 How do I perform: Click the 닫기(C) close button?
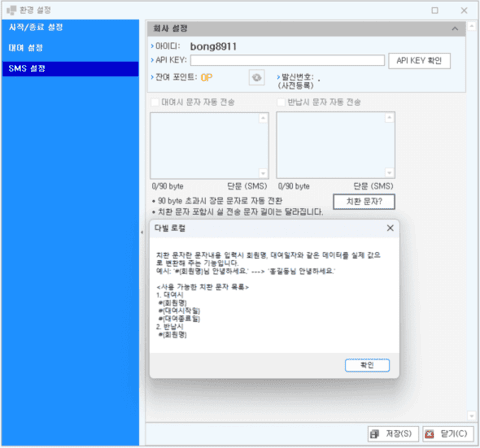coord(448,434)
